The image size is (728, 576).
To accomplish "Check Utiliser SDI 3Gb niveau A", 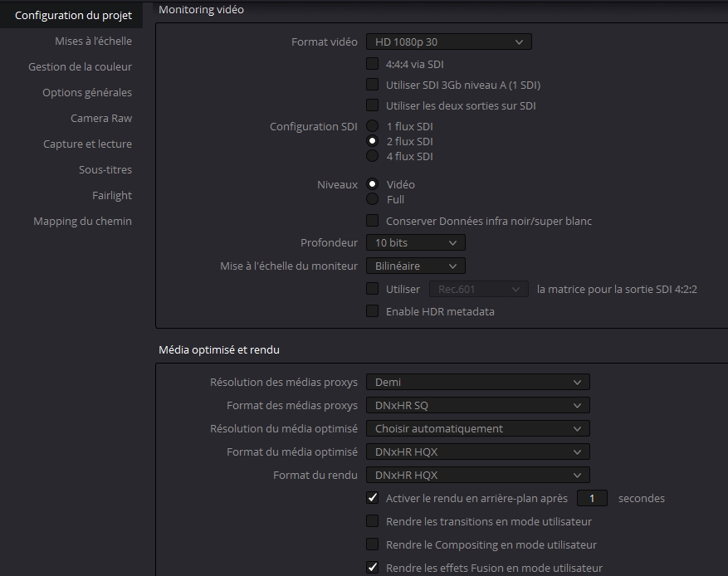I will [373, 85].
